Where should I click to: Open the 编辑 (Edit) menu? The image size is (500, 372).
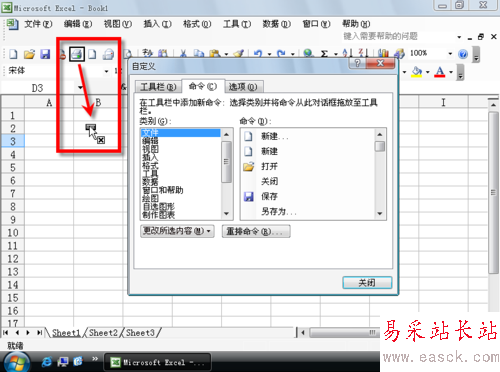[78, 24]
